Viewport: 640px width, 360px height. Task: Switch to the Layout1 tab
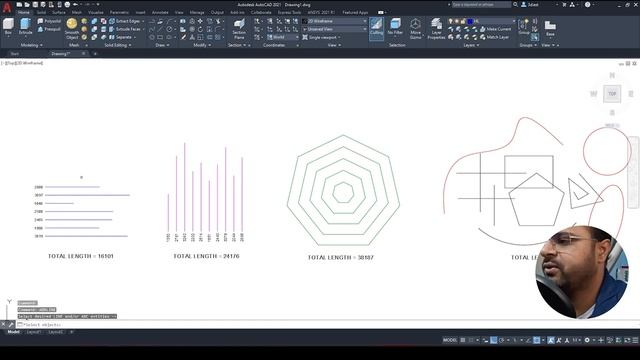click(x=34, y=332)
